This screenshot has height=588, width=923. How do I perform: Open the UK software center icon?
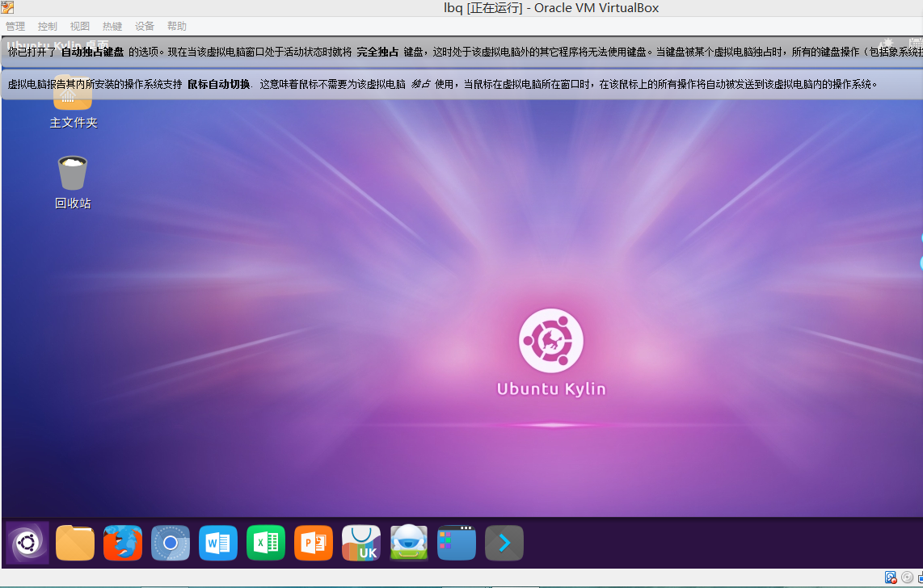coord(361,542)
